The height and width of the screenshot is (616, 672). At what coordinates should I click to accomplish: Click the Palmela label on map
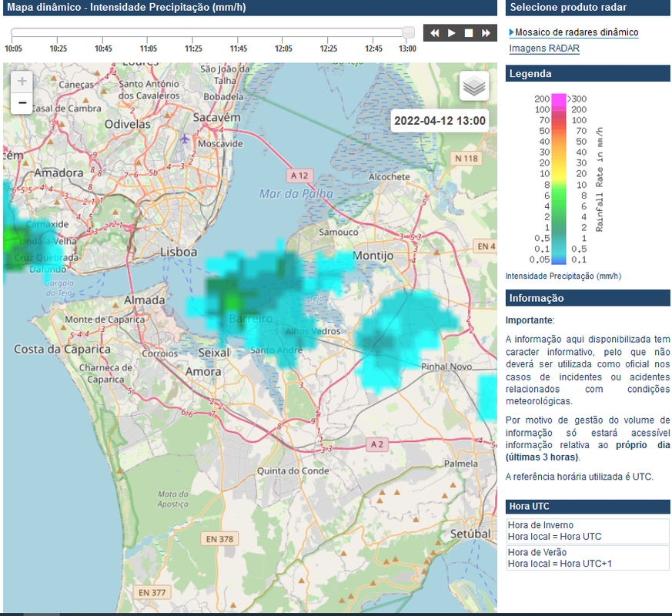point(461,464)
